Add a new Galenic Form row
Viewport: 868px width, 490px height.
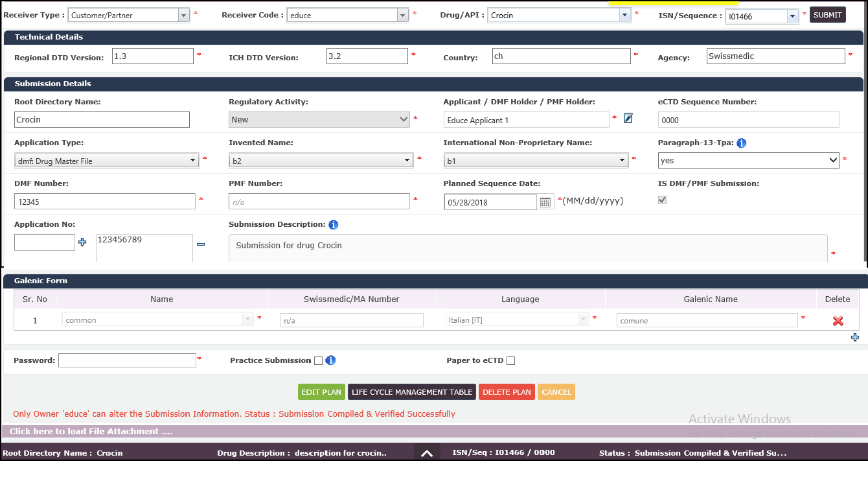click(x=855, y=337)
